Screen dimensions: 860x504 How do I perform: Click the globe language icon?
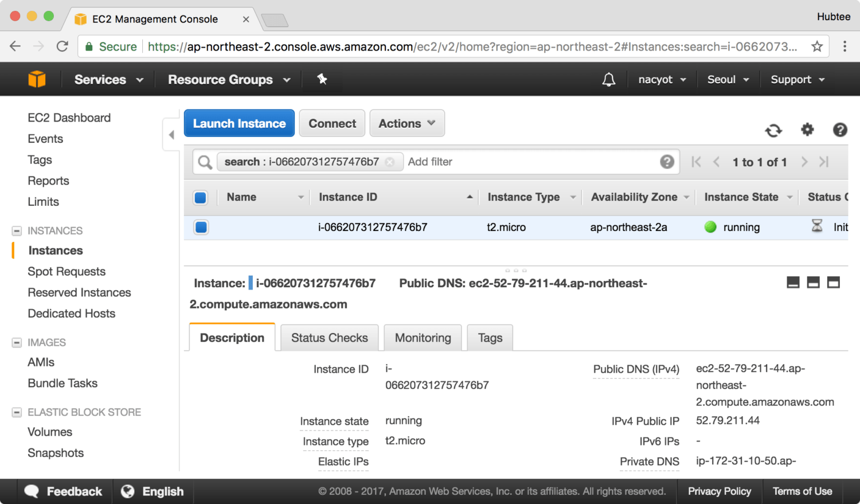click(x=127, y=491)
